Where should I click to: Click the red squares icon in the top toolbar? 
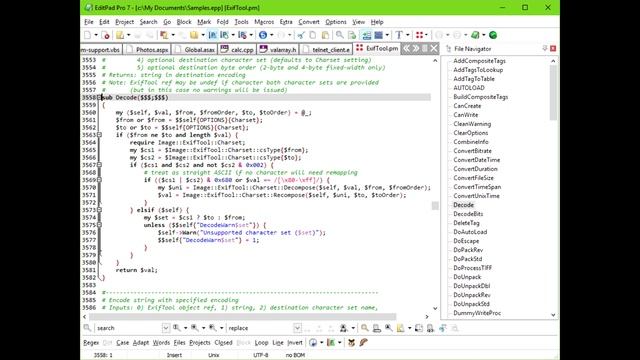click(x=419, y=35)
